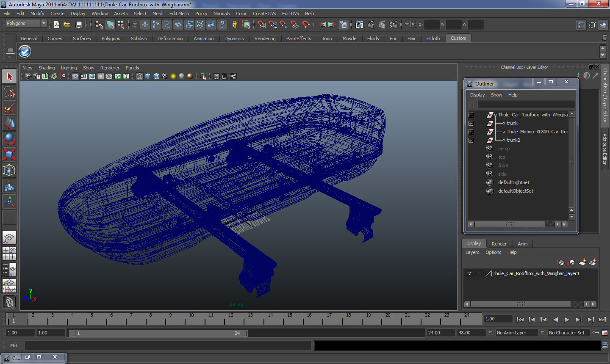Activate the Lasso selection tool
Viewport: 610px width, 364px height.
point(9,92)
